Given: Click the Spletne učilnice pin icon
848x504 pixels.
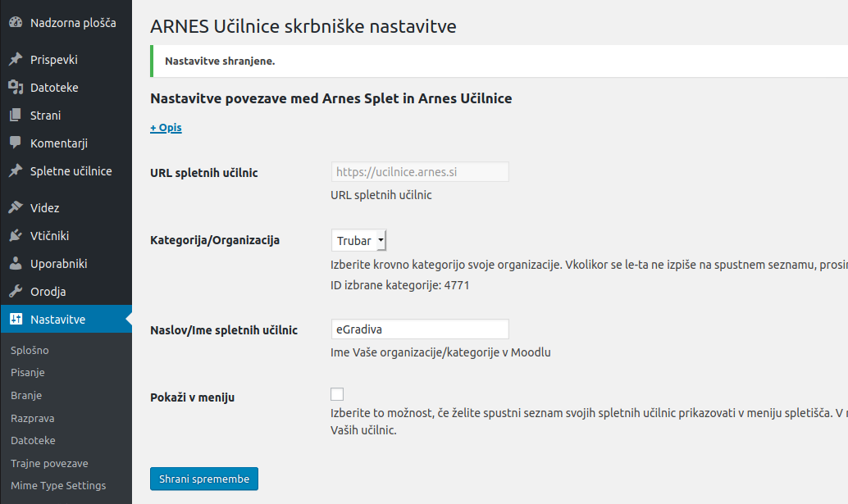Looking at the screenshot, I should [x=16, y=170].
